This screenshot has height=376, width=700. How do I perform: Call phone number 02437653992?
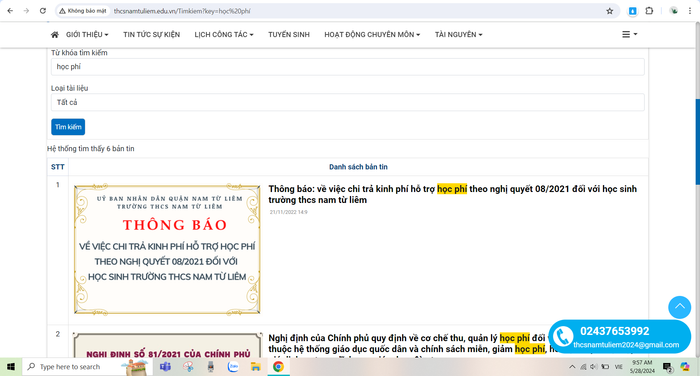(x=614, y=331)
